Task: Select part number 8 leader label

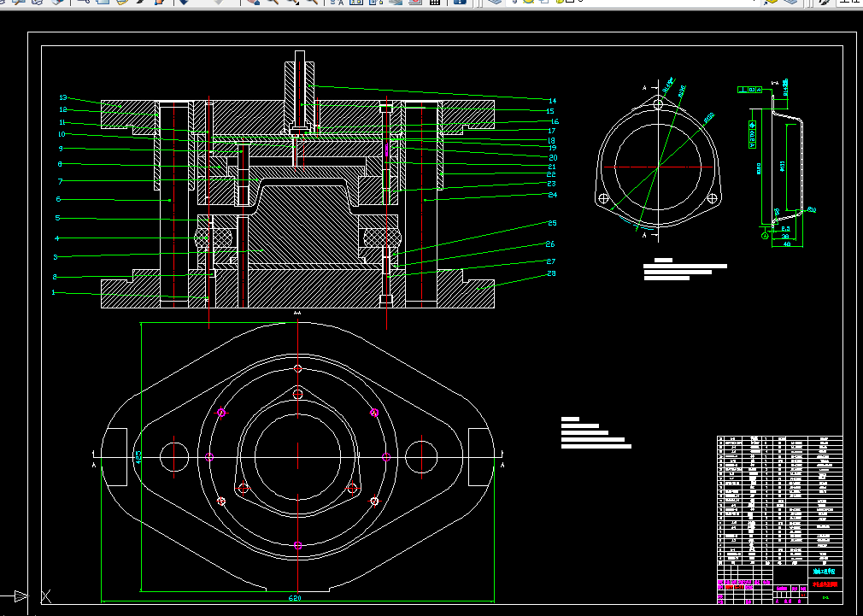Action: tap(60, 164)
